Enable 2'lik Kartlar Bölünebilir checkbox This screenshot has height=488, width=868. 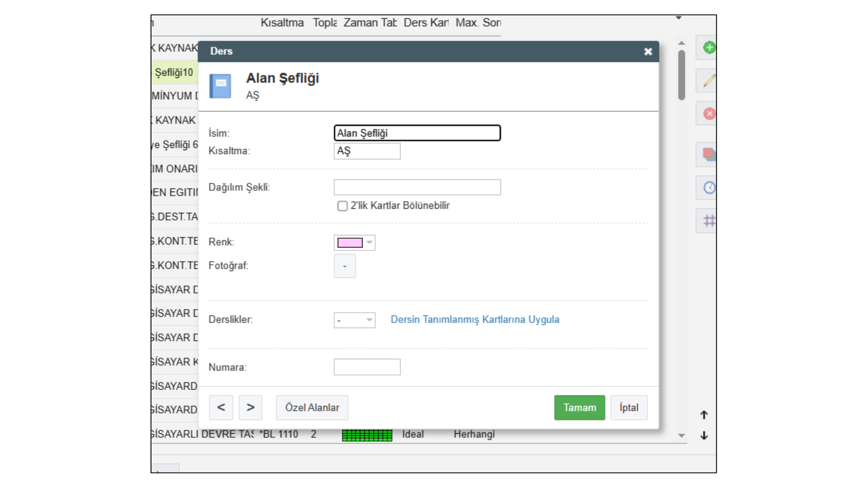(x=342, y=206)
